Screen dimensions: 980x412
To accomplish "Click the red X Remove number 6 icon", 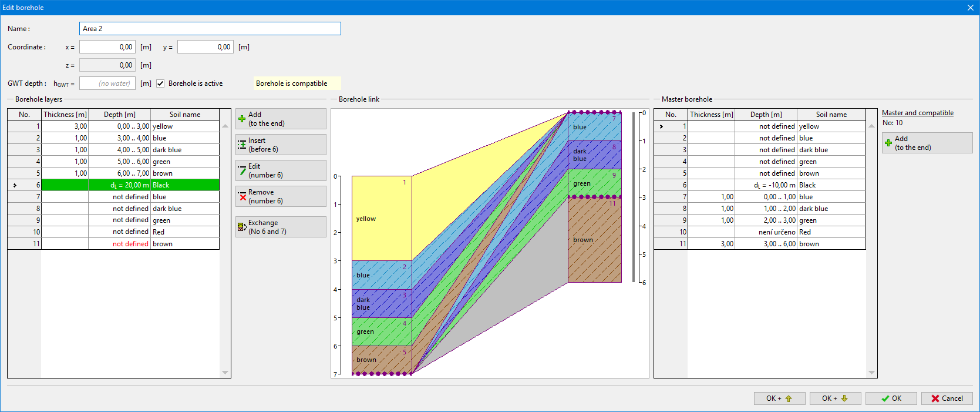I will 242,196.
